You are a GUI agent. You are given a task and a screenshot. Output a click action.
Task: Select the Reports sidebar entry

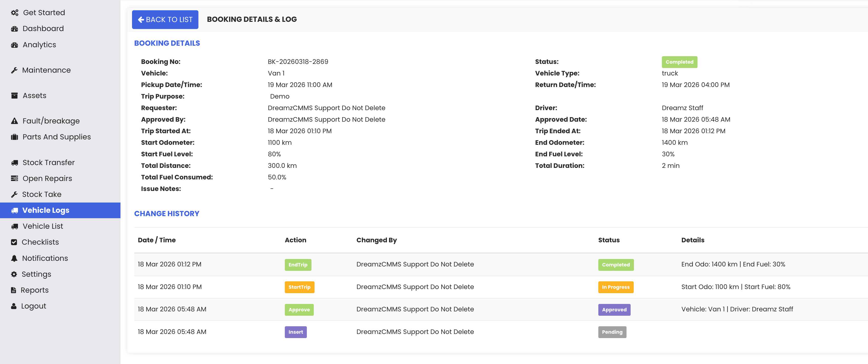tap(34, 290)
